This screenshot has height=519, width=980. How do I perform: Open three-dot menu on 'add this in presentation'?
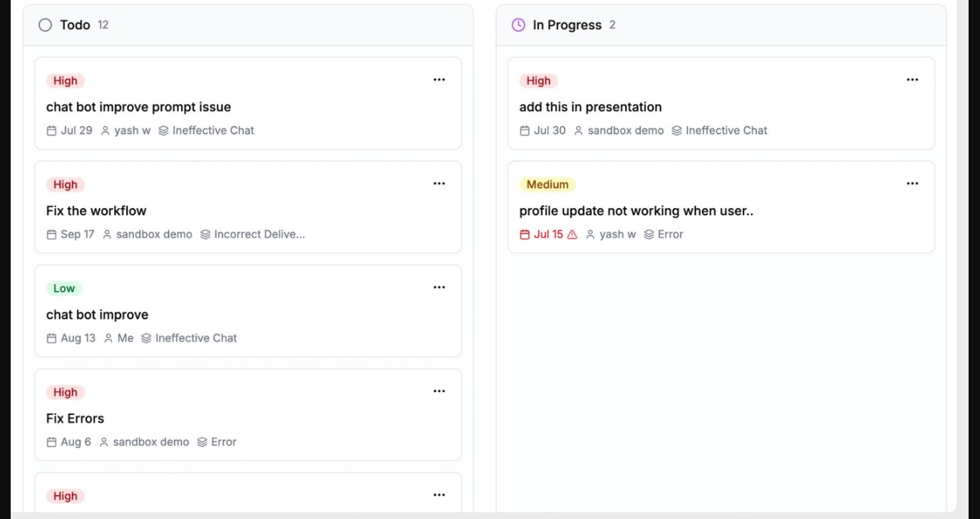[912, 80]
